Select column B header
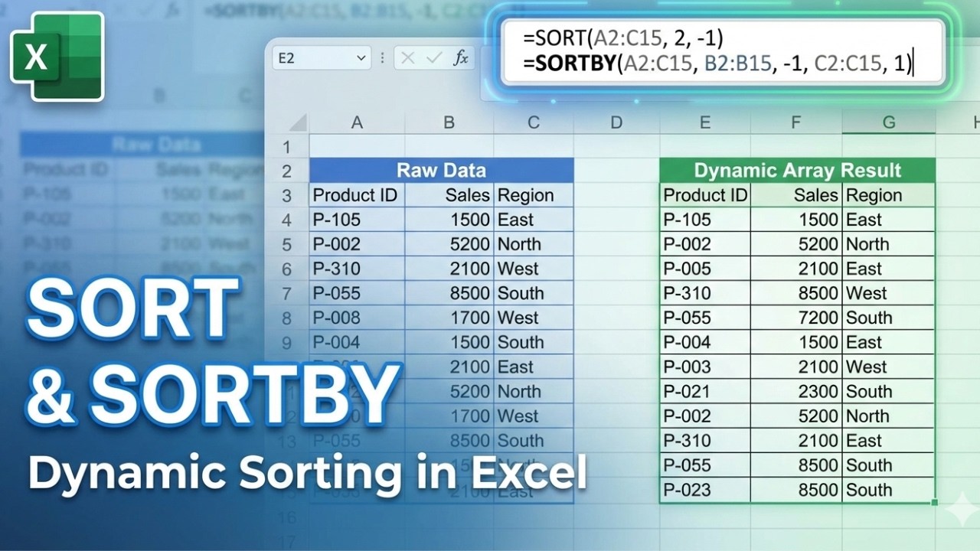The width and height of the screenshot is (980, 551). click(x=449, y=122)
